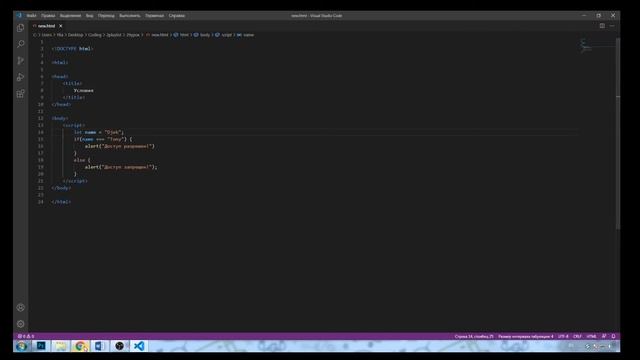640x360 pixels.
Task: Expand the name symbol breadcrumb
Action: [x=246, y=35]
